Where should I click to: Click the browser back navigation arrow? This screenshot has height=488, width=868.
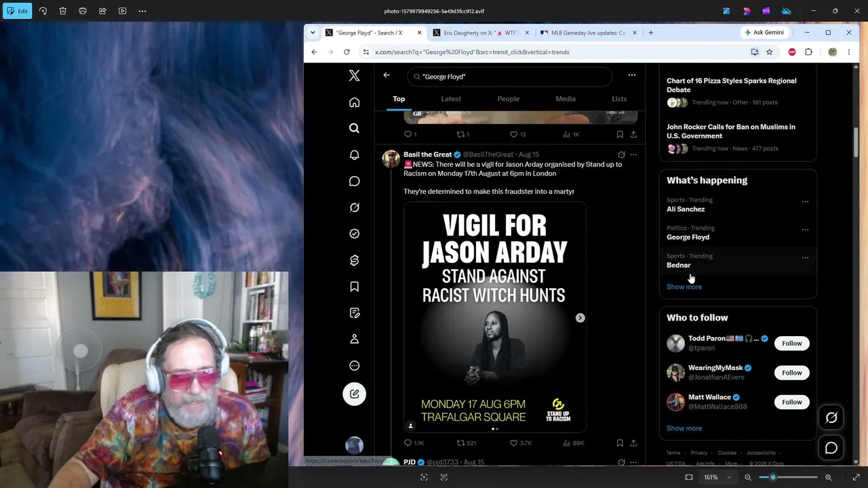[x=314, y=52]
